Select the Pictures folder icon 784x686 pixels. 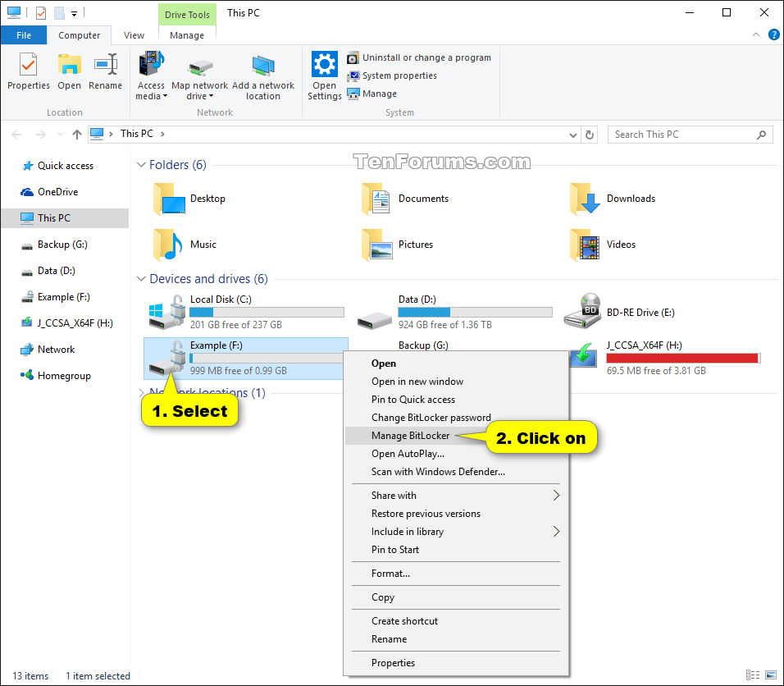377,245
